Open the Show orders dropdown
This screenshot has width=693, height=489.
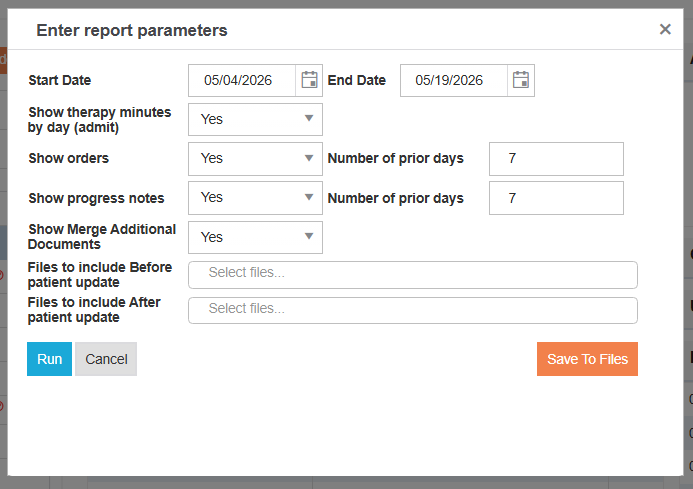pyautogui.click(x=255, y=159)
